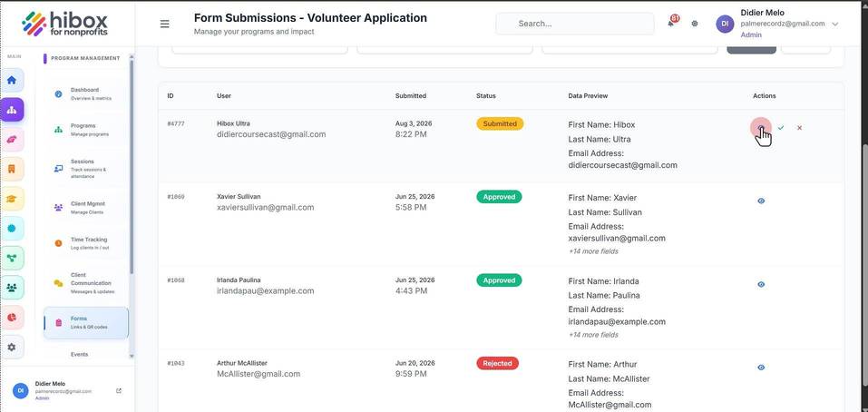The height and width of the screenshot is (412, 868).
Task: Open the gear settings icon in the header
Action: point(695,24)
